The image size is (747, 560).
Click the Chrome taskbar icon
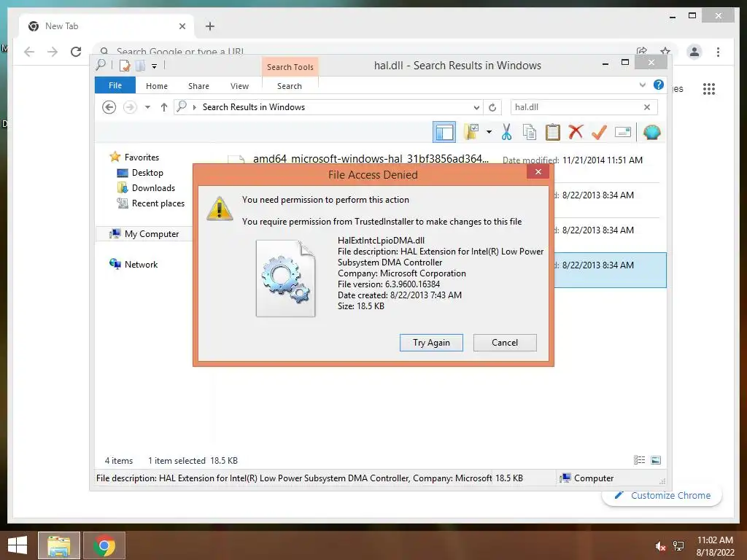tap(104, 545)
